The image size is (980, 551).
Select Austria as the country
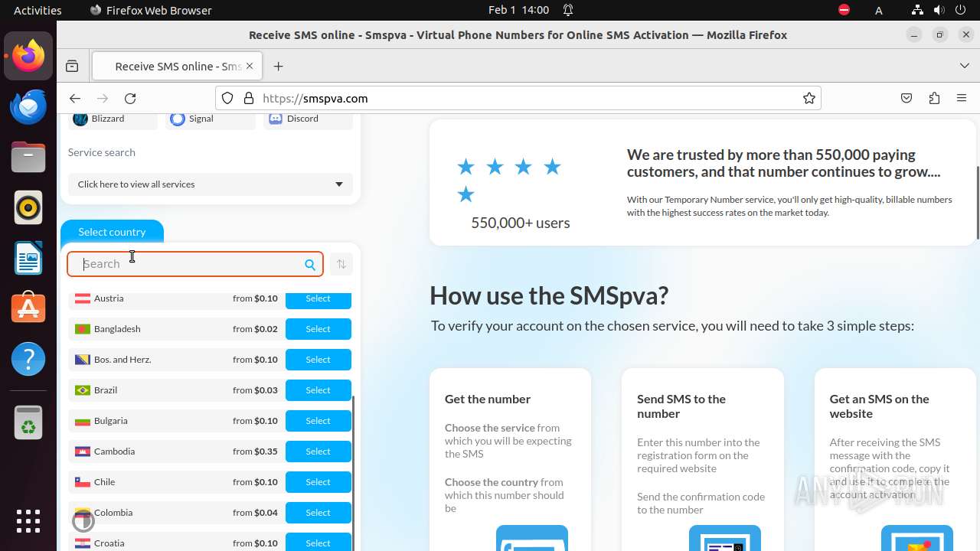[318, 298]
